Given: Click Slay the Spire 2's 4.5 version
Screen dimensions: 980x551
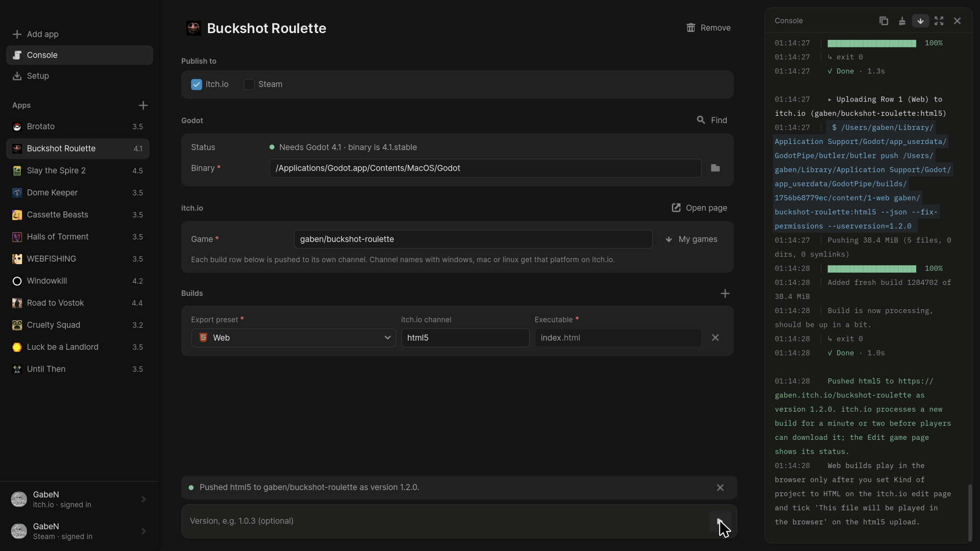Looking at the screenshot, I should [137, 171].
